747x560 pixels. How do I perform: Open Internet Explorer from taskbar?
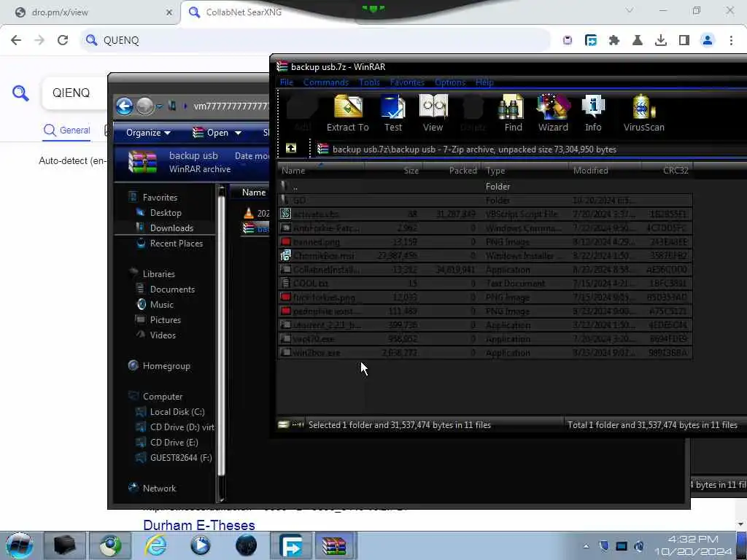(156, 545)
